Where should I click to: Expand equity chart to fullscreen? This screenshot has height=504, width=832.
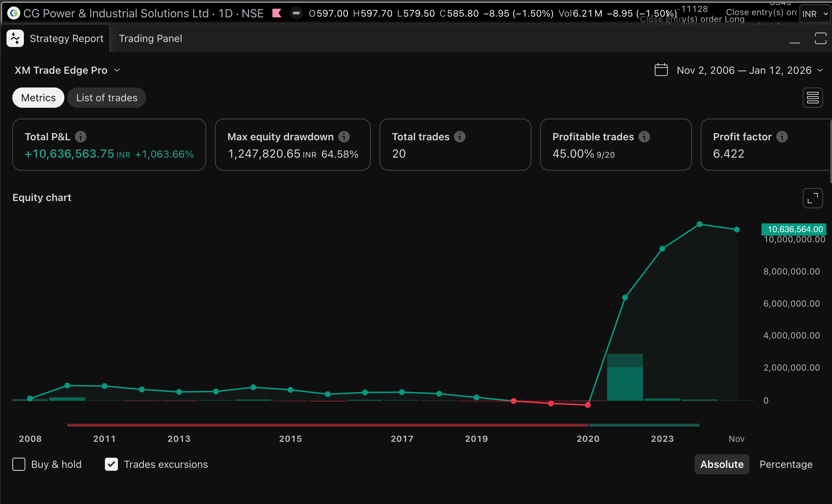812,198
